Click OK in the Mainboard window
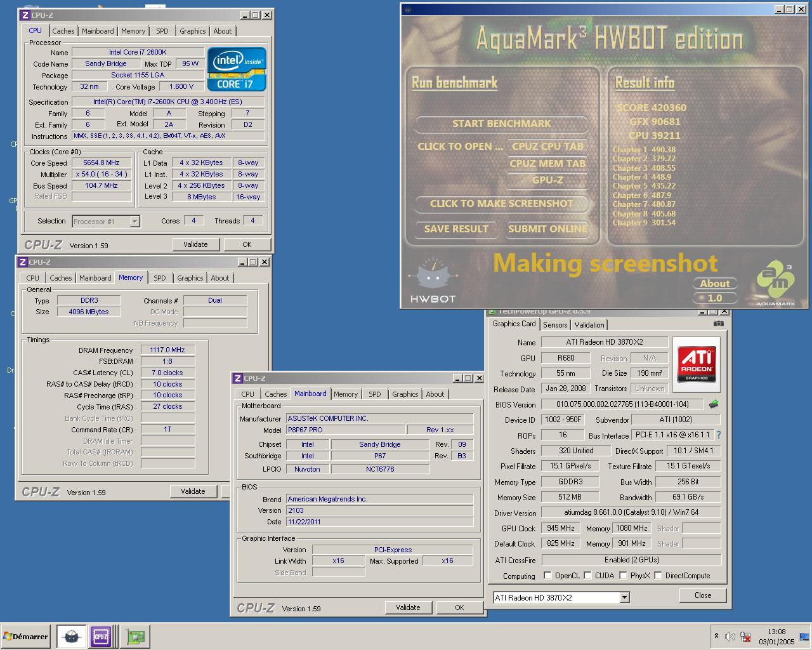 [x=459, y=607]
